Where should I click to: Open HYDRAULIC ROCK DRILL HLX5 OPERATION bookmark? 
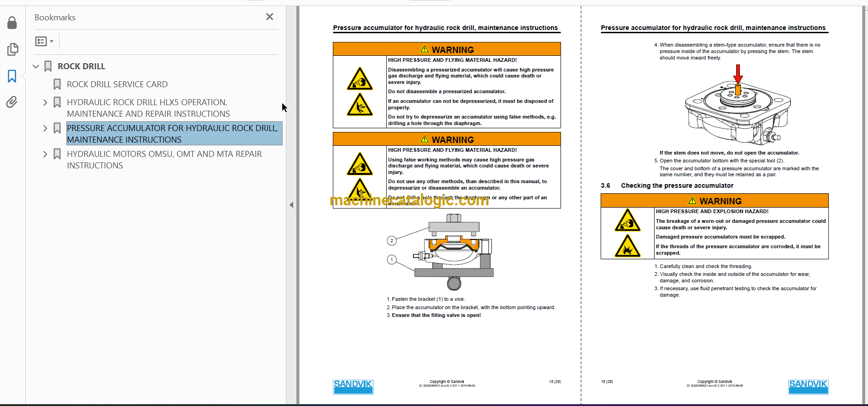[x=148, y=108]
